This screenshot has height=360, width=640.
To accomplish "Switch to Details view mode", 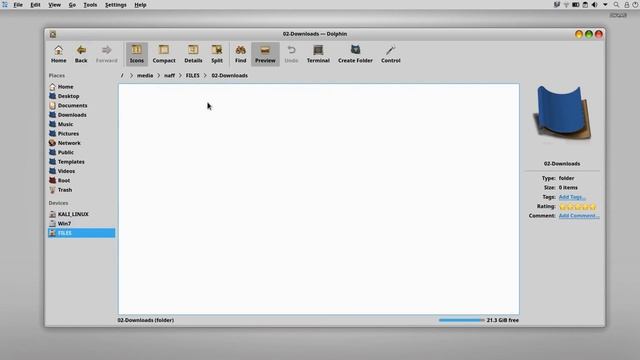I will [x=193, y=54].
